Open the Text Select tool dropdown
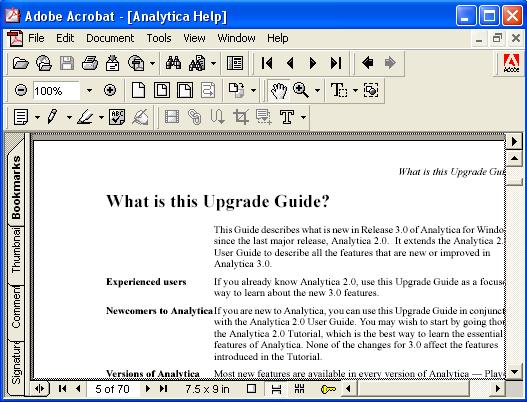Viewport: 527px width, 402px height. 355,90
